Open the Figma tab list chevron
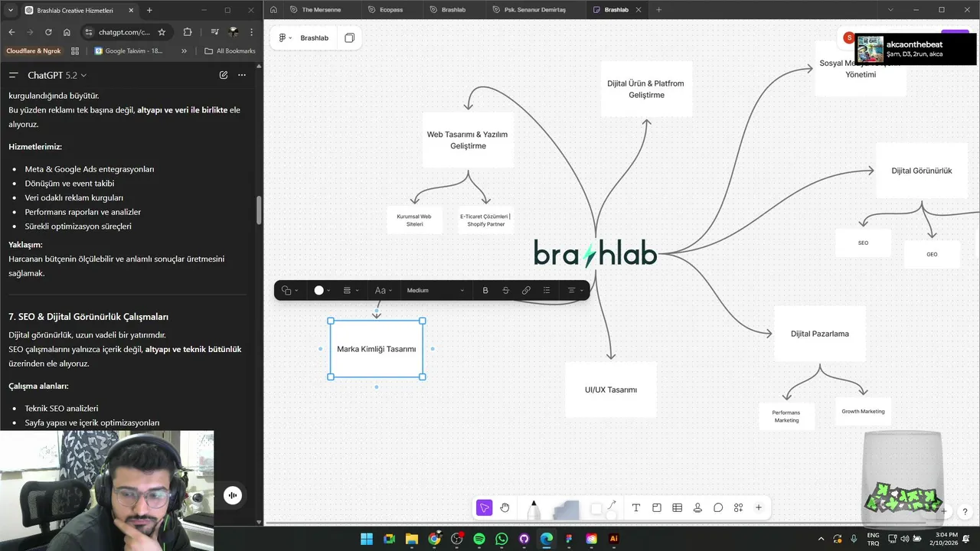 [x=890, y=10]
